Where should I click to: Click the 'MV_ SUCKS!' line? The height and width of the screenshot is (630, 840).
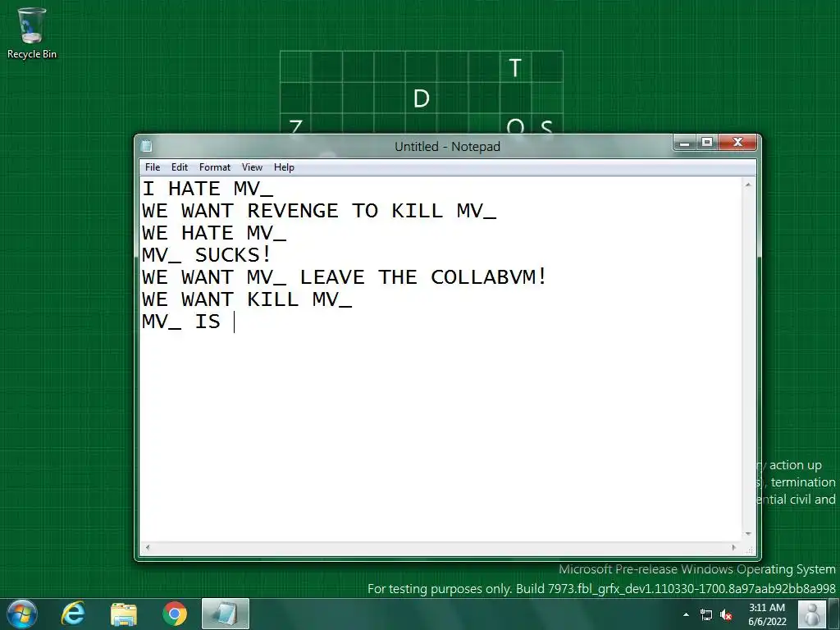207,255
